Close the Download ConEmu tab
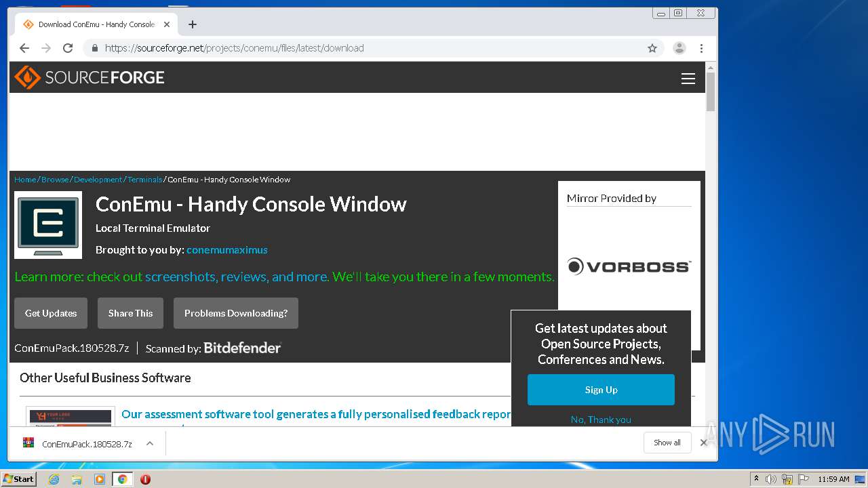 click(x=167, y=24)
